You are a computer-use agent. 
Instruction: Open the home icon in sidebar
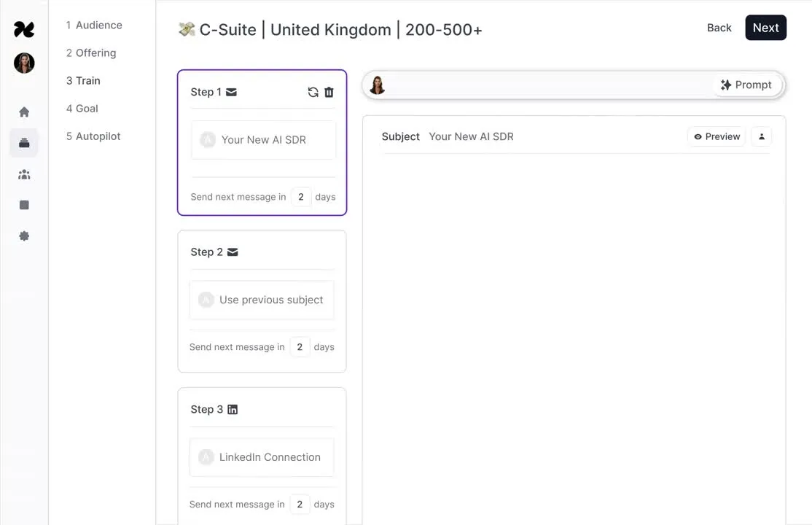click(x=24, y=112)
